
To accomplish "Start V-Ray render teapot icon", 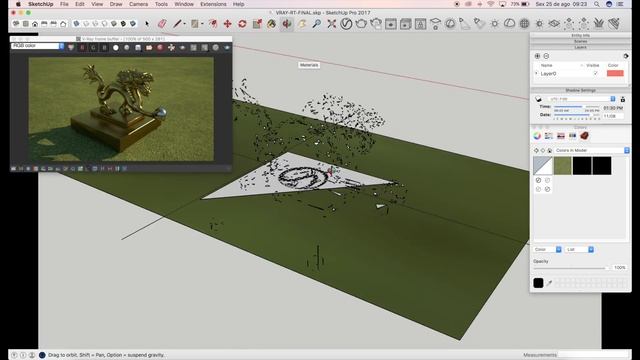I will (x=361, y=24).
